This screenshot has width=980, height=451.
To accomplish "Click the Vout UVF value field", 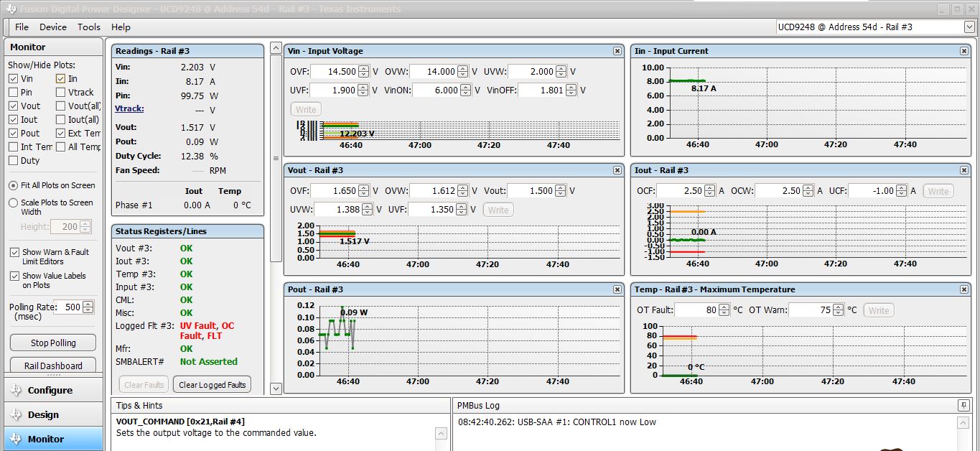I will point(433,210).
